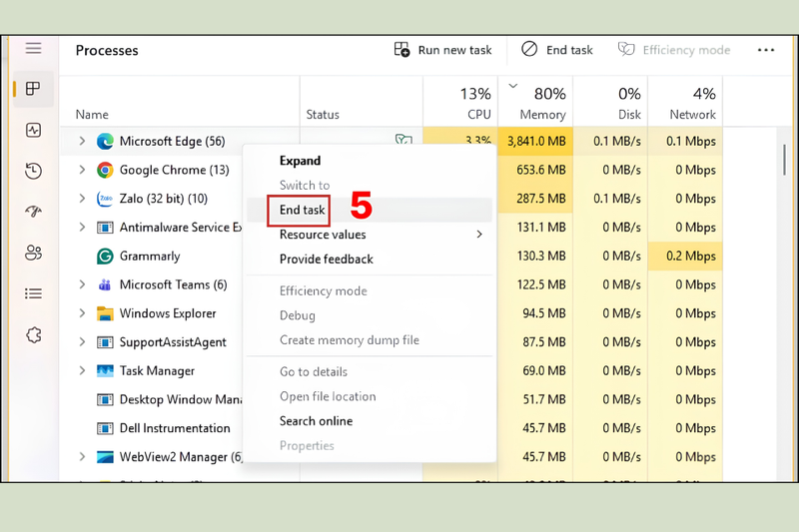
Task: Open the Performance page icon in sidebar
Action: [x=34, y=131]
